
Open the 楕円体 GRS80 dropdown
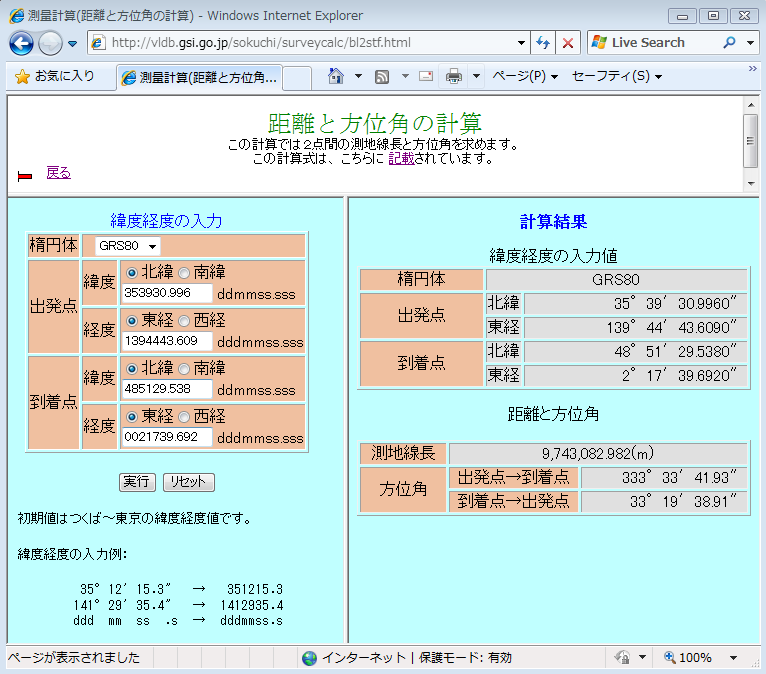click(128, 246)
